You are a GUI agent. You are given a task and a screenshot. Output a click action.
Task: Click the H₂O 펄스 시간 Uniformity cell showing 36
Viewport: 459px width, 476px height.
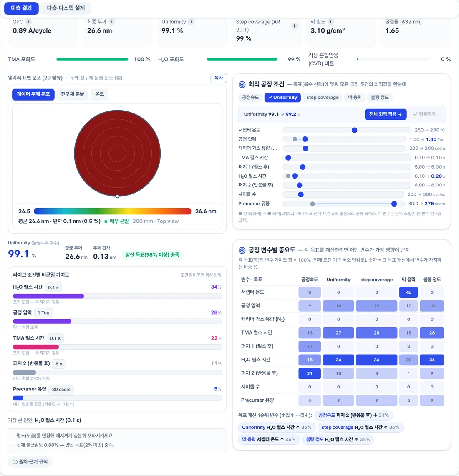[x=338, y=360]
